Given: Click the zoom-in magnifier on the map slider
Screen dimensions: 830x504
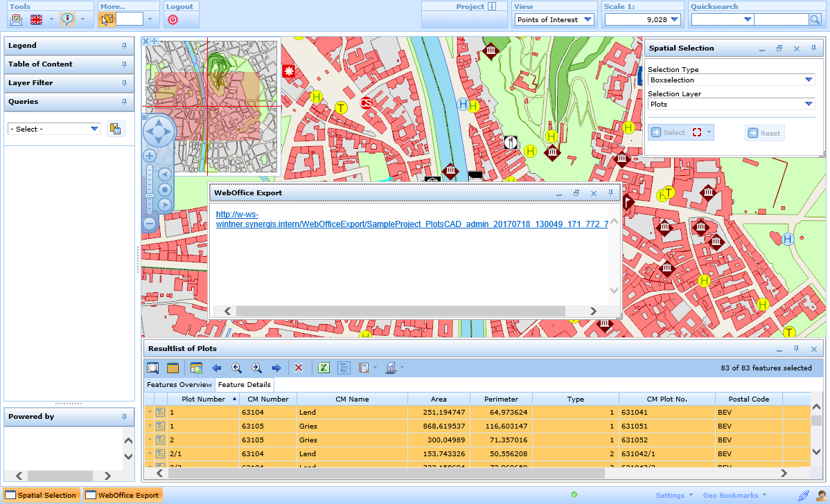Looking at the screenshot, I should (149, 156).
